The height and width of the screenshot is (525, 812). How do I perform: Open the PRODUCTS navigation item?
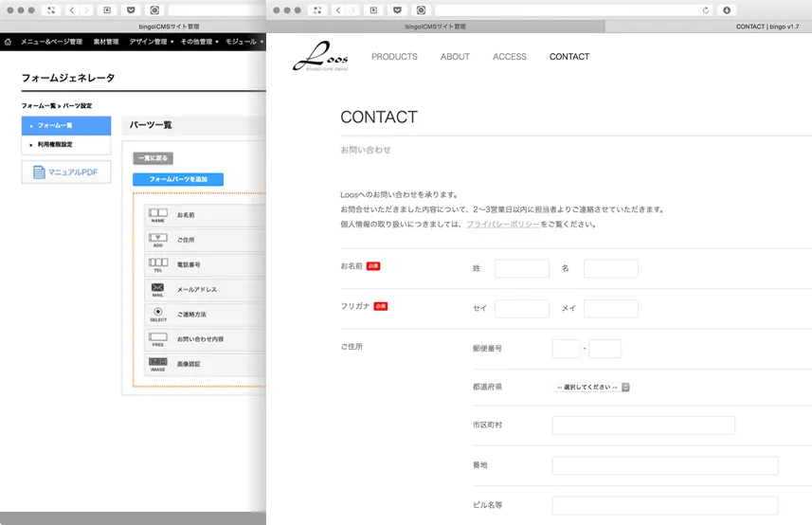tap(394, 57)
